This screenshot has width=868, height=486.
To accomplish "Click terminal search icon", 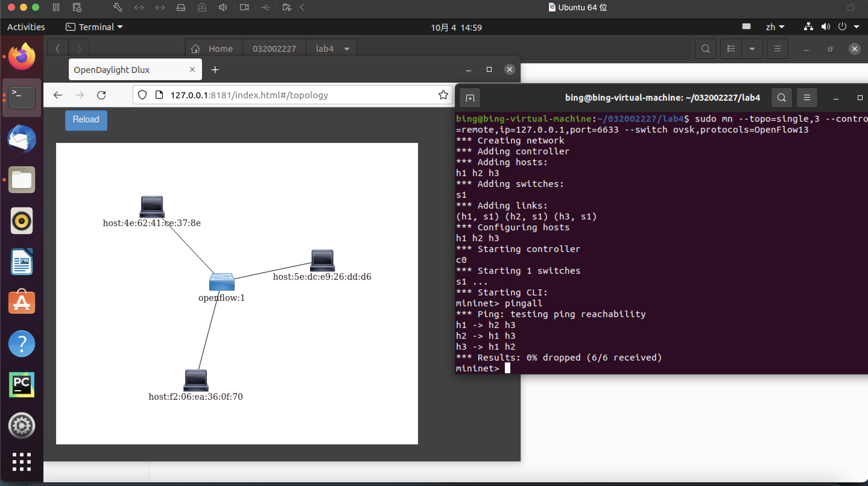I will (781, 98).
